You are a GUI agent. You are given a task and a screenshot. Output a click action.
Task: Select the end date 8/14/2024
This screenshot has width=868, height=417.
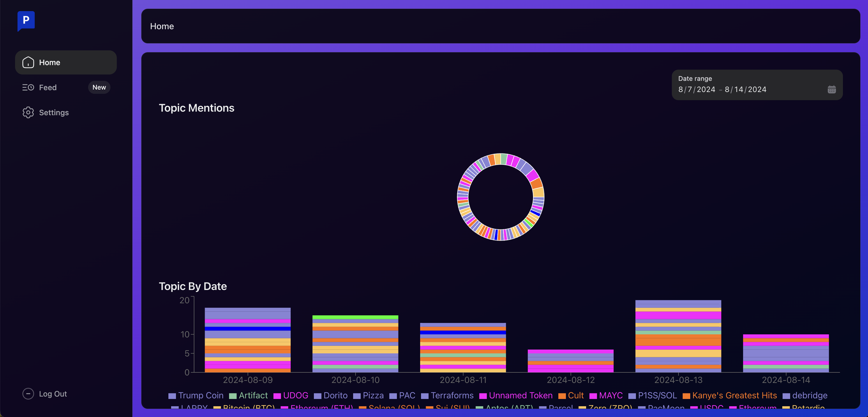745,90
